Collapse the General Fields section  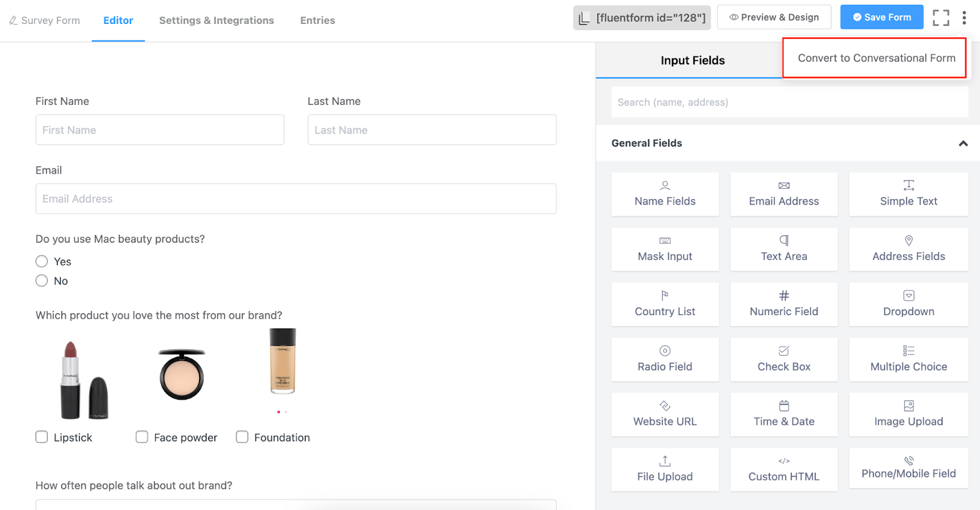[x=963, y=143]
